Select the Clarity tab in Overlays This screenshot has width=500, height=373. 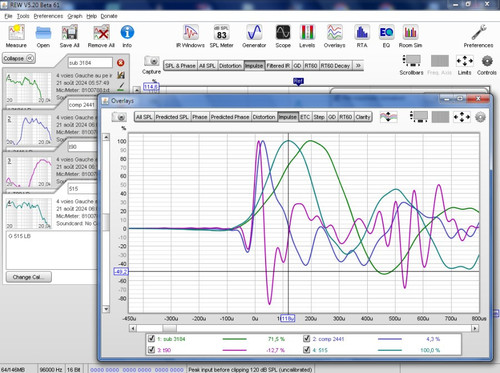(x=363, y=117)
